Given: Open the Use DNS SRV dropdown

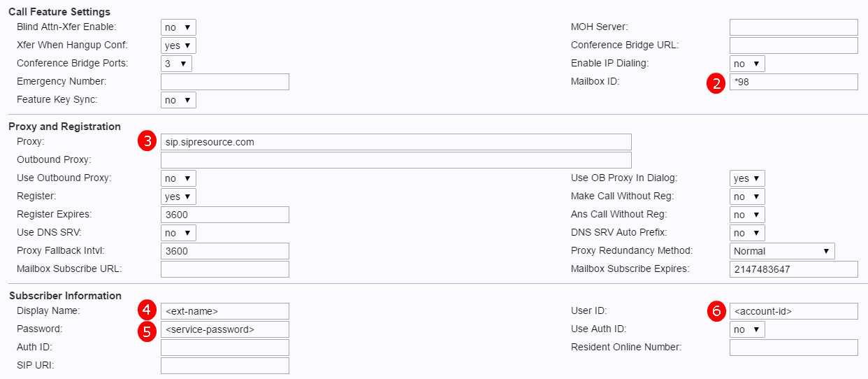Looking at the screenshot, I should [178, 233].
